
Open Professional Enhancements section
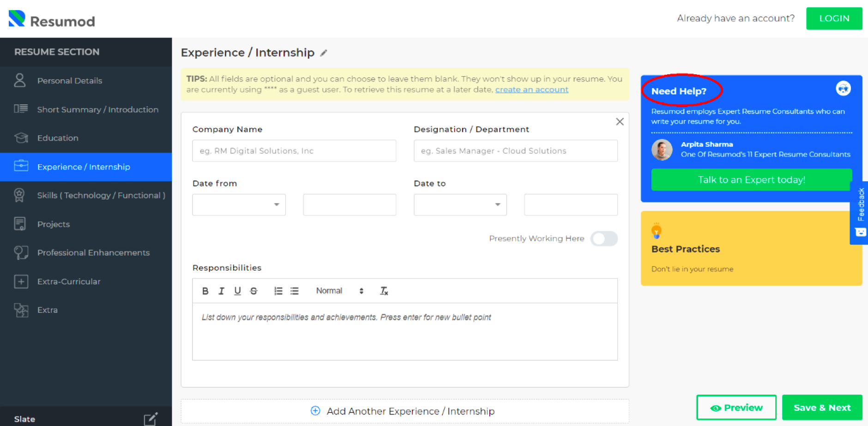click(86, 252)
